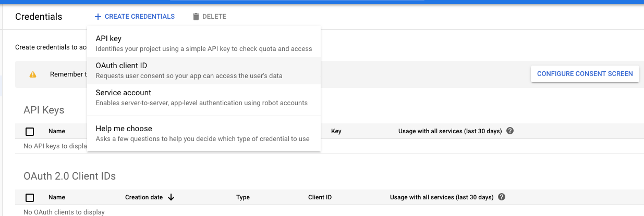Select all OAuth 2.0 Client IDs checkbox

[30, 197]
